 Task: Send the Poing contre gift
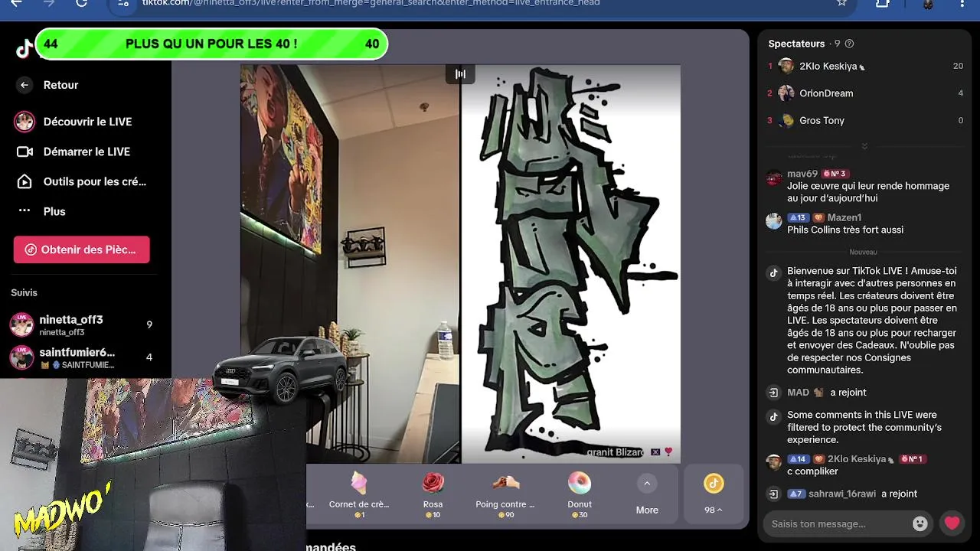505,494
